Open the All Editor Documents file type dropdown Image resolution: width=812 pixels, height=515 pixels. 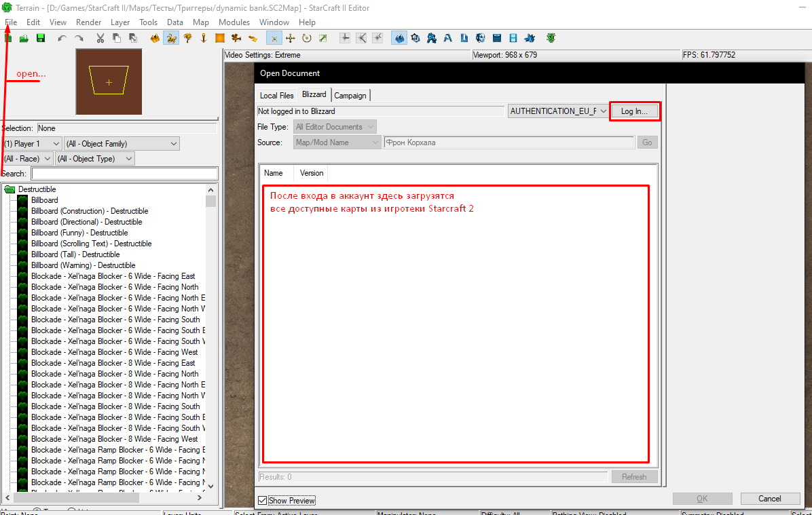[335, 127]
